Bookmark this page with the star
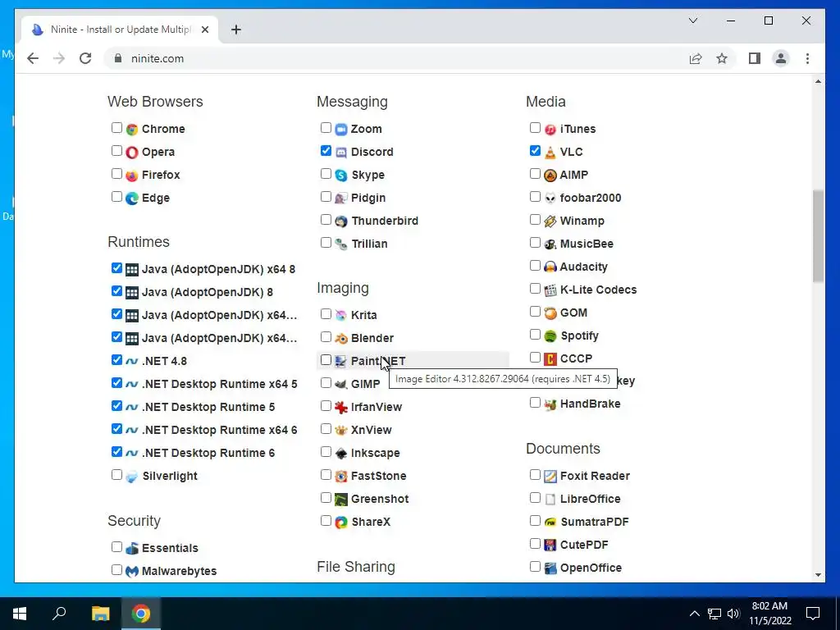 [x=722, y=58]
